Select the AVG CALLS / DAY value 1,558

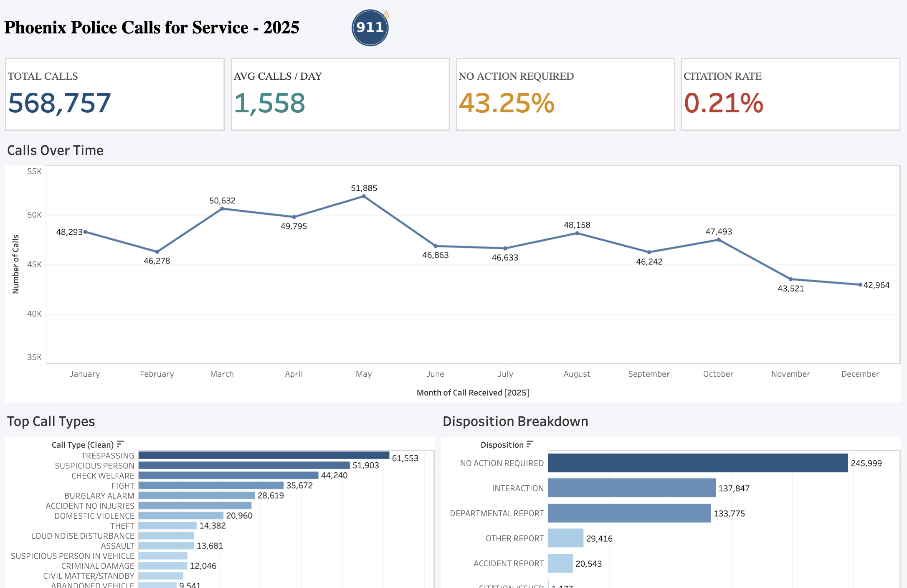point(270,103)
